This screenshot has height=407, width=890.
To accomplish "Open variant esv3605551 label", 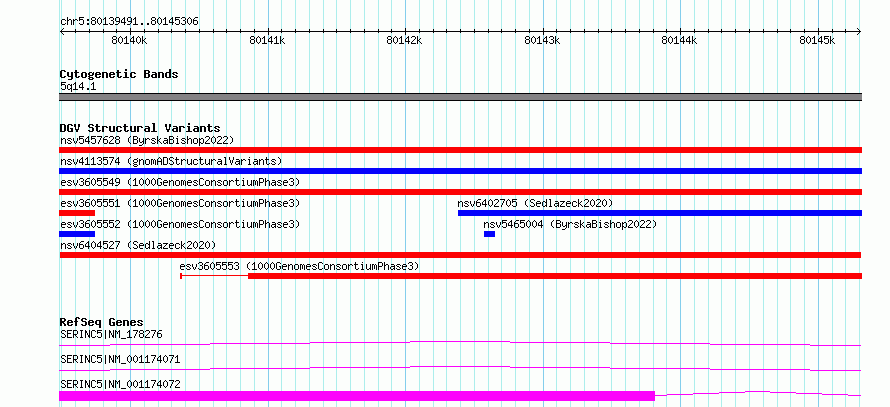I will (180, 203).
